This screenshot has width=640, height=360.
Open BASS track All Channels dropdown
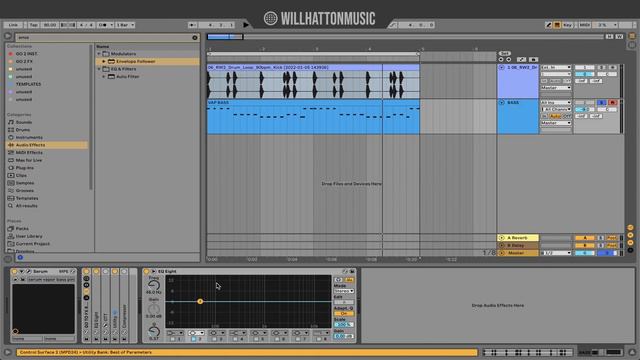556,109
